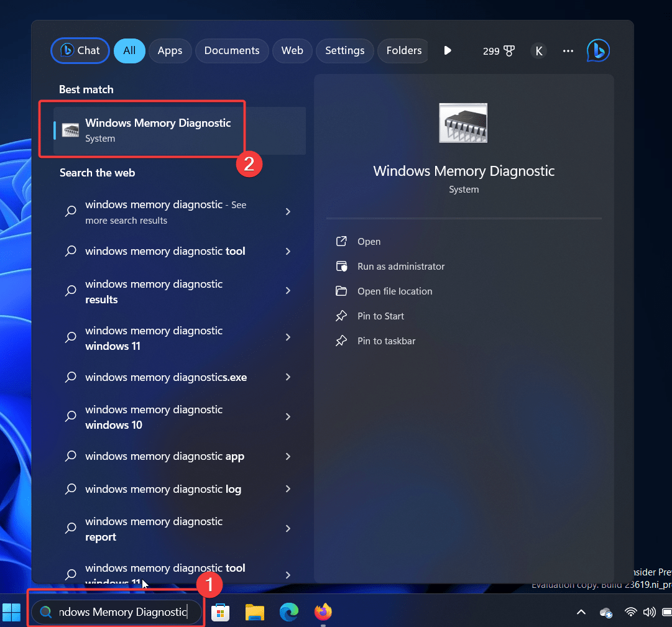Pin Windows Memory Diagnostic to taskbar
Viewport: 672px width, 627px height.
(x=386, y=341)
